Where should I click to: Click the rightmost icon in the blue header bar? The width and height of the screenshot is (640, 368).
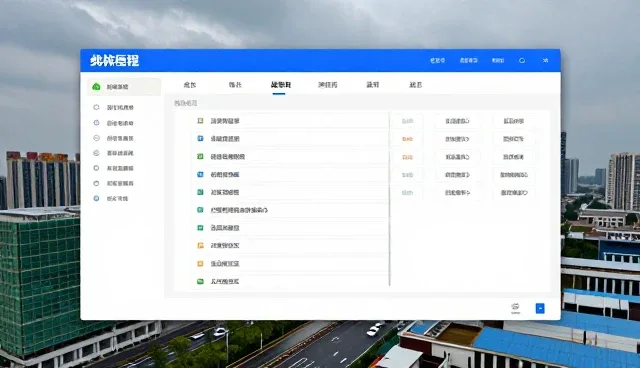tap(545, 60)
